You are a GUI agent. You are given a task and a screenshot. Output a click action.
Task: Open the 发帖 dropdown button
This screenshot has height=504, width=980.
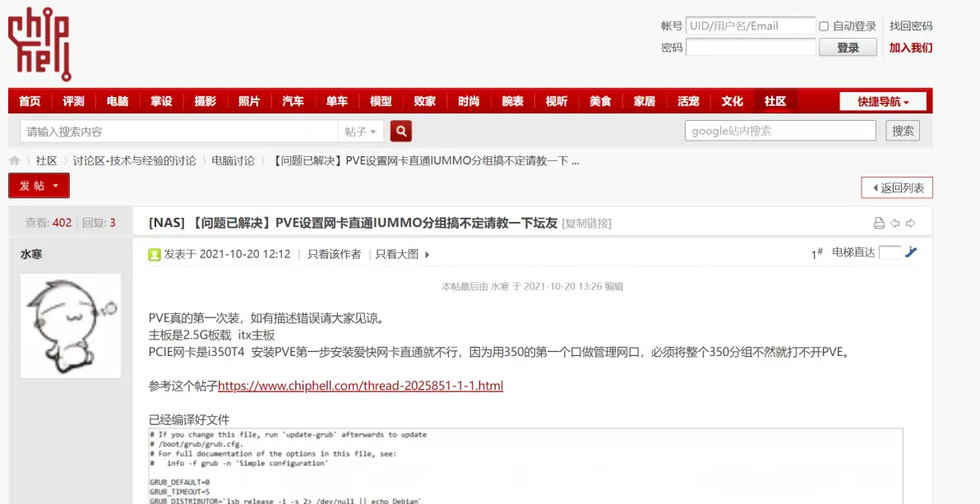(39, 186)
